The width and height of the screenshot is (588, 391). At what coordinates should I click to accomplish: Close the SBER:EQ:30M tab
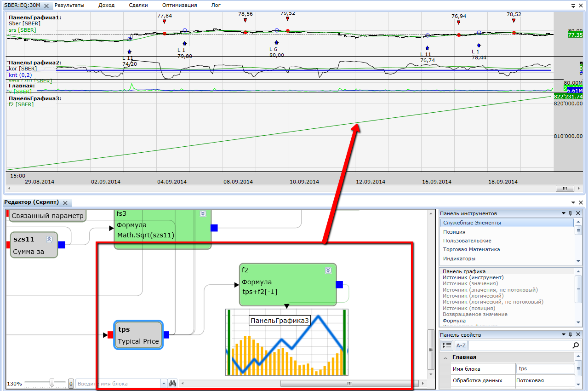click(x=46, y=6)
